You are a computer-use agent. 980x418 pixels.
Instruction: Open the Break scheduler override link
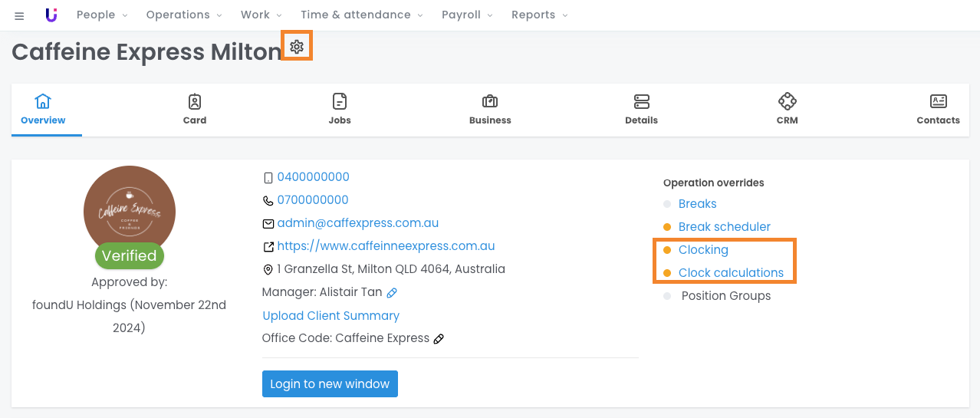[724, 227]
